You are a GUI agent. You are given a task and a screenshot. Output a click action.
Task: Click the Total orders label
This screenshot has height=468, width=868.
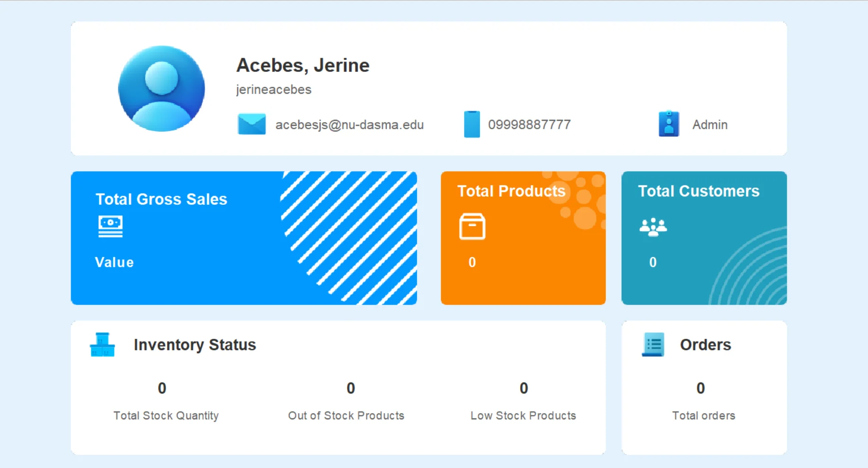pyautogui.click(x=704, y=415)
